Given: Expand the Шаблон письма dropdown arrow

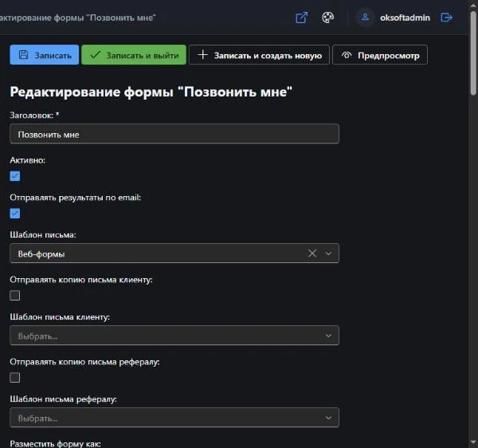Looking at the screenshot, I should pos(328,253).
